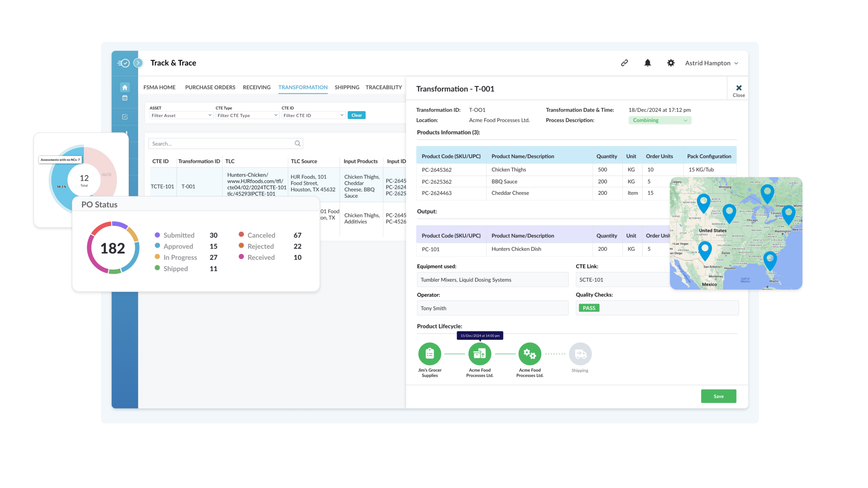Click the link chain icon in header
This screenshot has height=488, width=868.
pyautogui.click(x=624, y=63)
